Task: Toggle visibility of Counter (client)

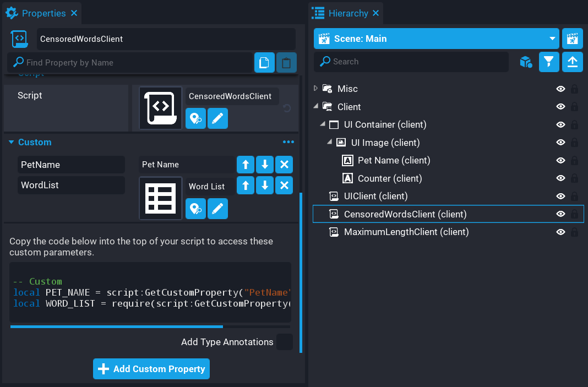Action: click(560, 178)
